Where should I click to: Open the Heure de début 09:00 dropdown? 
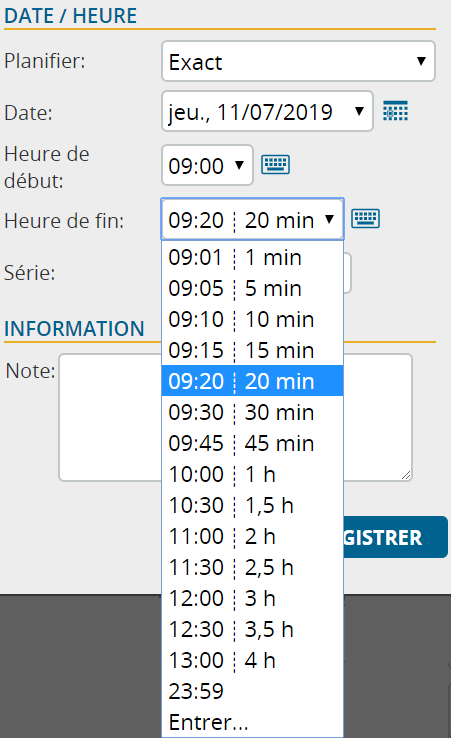pos(207,165)
